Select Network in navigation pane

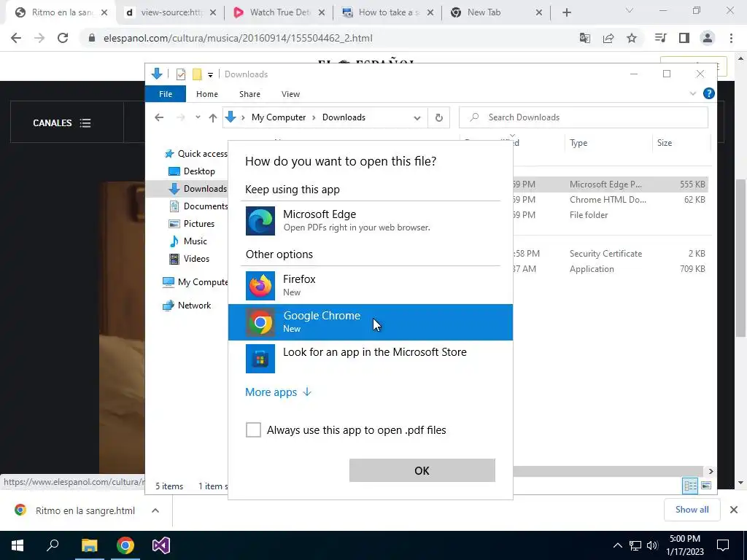tap(187, 306)
